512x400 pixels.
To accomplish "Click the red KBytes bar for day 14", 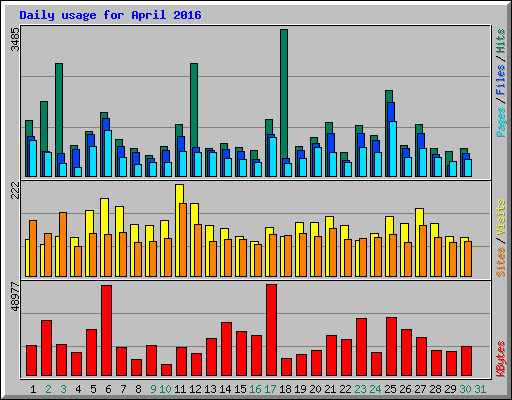I will [x=226, y=349].
